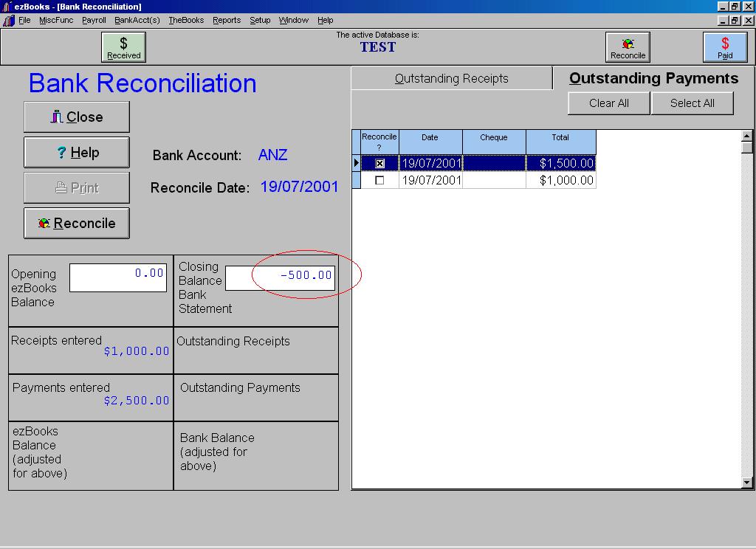Click the ANZ bank account name
This screenshot has width=756, height=549.
(273, 155)
